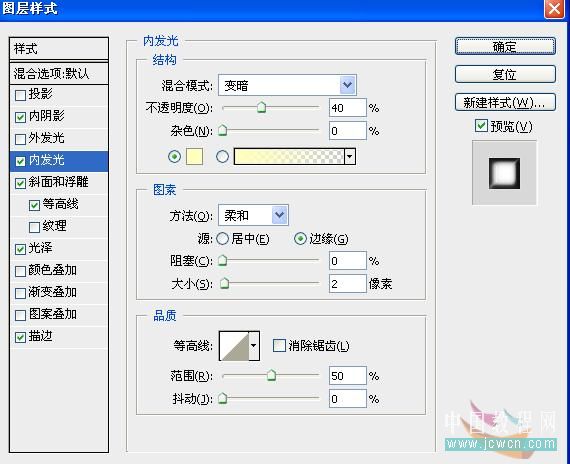Screen dimensions: 570x464
Task: Toggle the 光泽 satin checkbox
Action: click(20, 249)
